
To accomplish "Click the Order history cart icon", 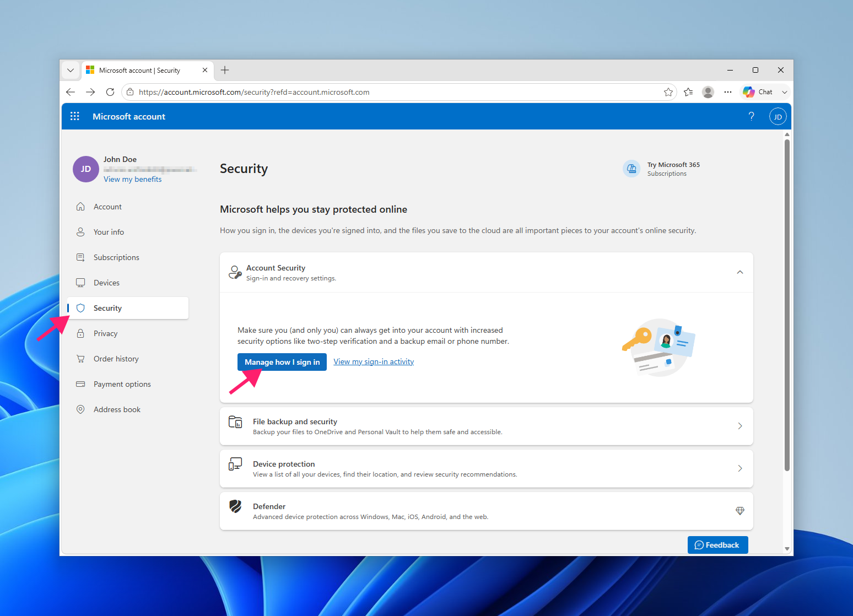I will click(80, 359).
